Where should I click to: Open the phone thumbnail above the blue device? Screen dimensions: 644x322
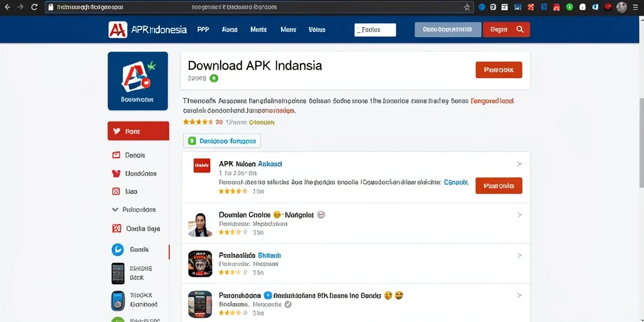tap(118, 273)
